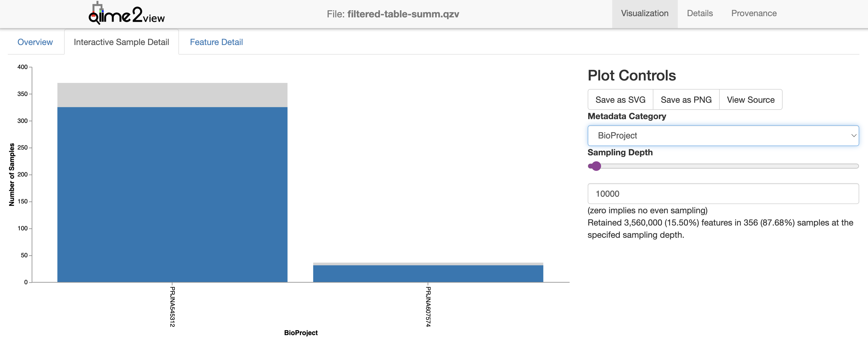Click the QIIME 2 View logo
Image resolution: width=868 pixels, height=340 pixels.
127,14
